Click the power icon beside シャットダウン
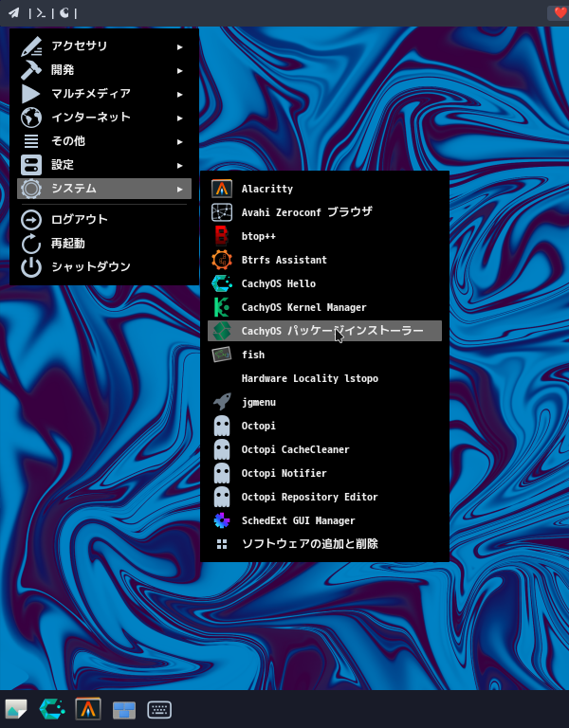Screen dimensions: 569x728 (31, 267)
